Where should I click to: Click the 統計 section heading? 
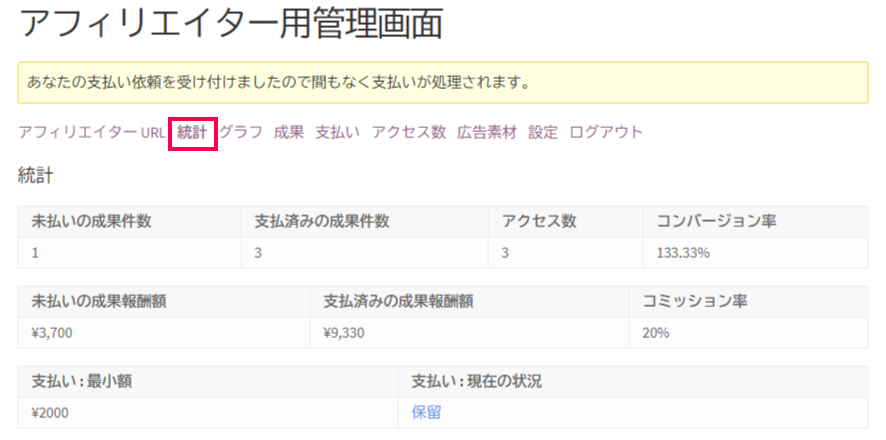36,175
